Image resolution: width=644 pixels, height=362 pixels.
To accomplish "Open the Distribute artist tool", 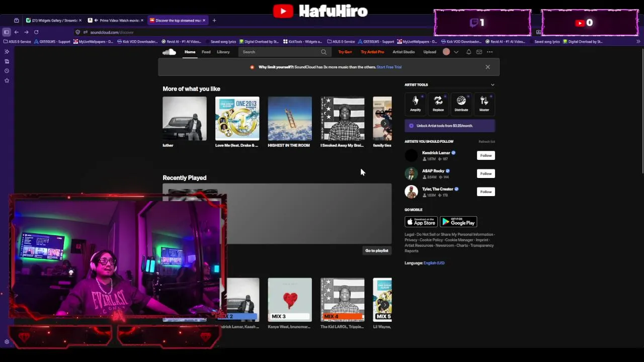I will pyautogui.click(x=461, y=103).
